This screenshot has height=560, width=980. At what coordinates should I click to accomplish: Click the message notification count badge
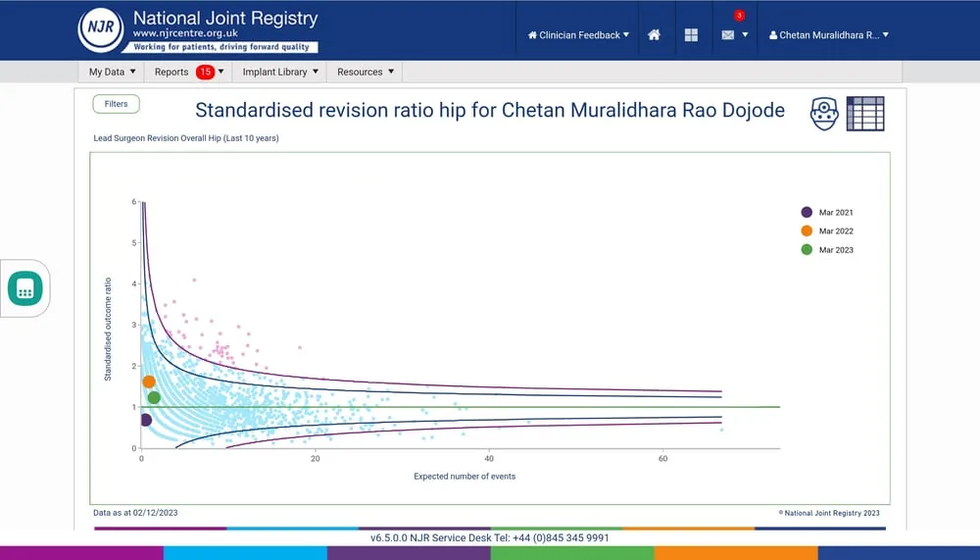point(739,15)
